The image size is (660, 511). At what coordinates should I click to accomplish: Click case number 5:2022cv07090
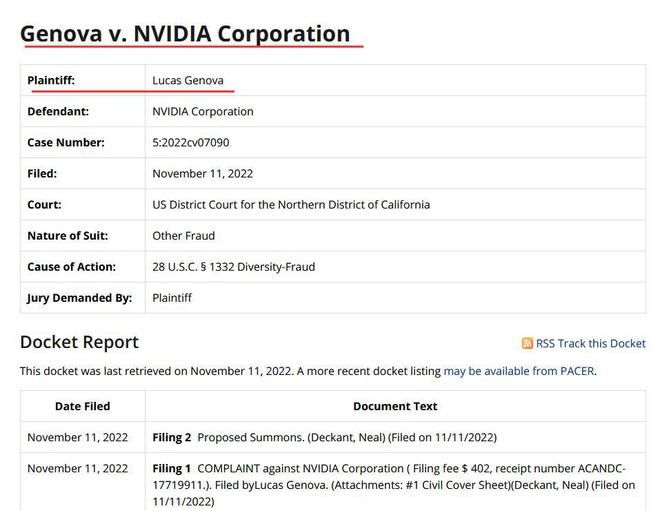tap(191, 142)
